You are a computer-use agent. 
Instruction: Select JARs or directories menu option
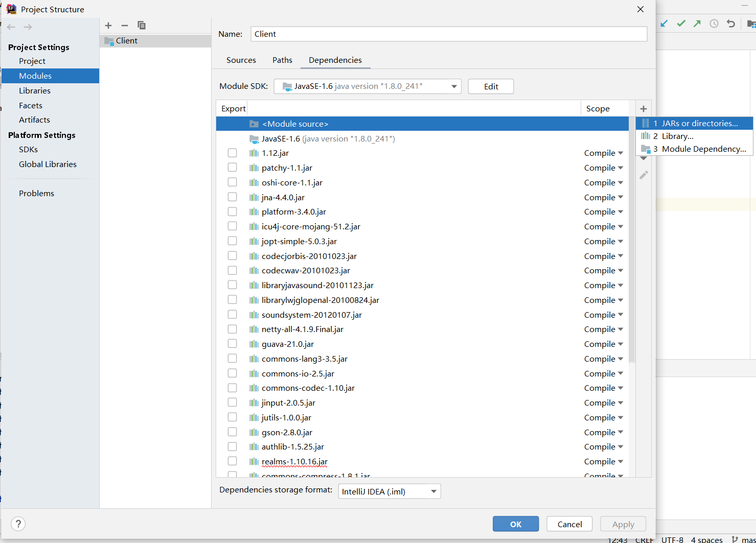point(699,123)
